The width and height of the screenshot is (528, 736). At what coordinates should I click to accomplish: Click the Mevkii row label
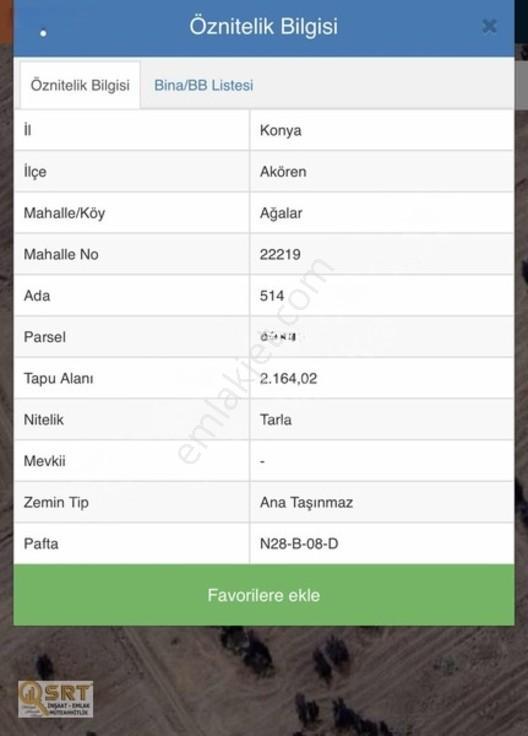[45, 461]
